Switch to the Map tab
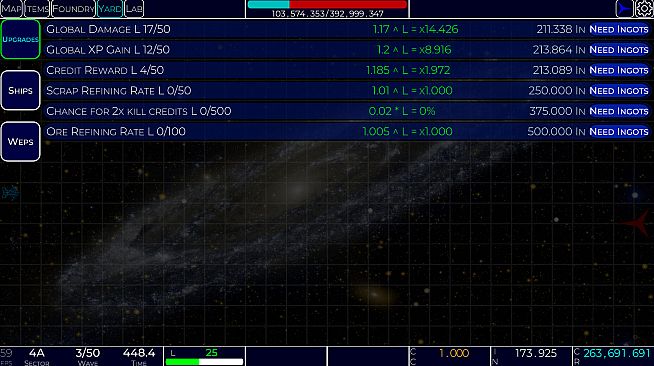654x366 pixels. pyautogui.click(x=11, y=9)
